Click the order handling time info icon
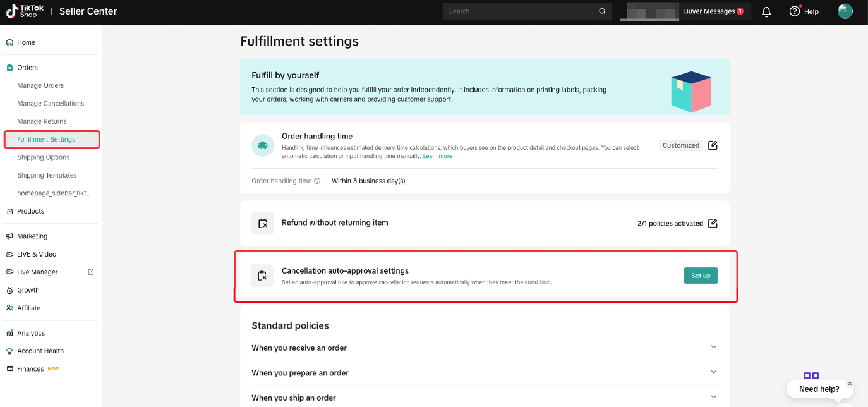Image resolution: width=868 pixels, height=407 pixels. [x=317, y=181]
